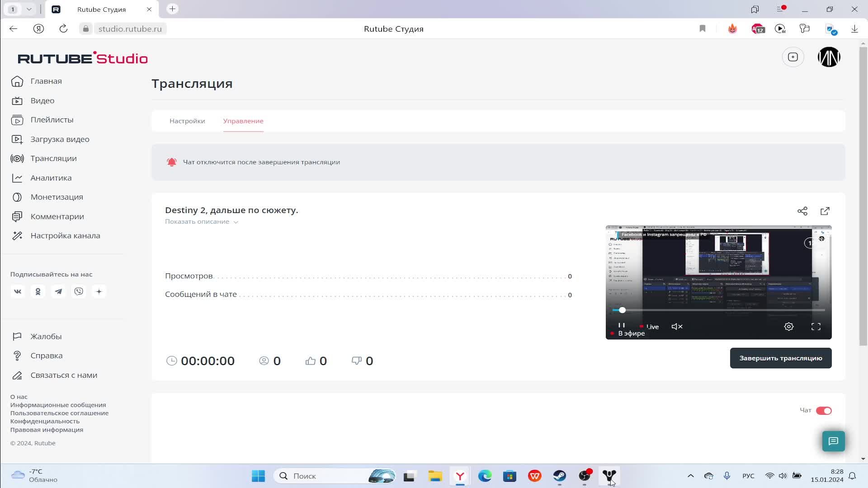Click the Windows taskbar search field
This screenshot has width=868, height=488.
click(x=325, y=476)
